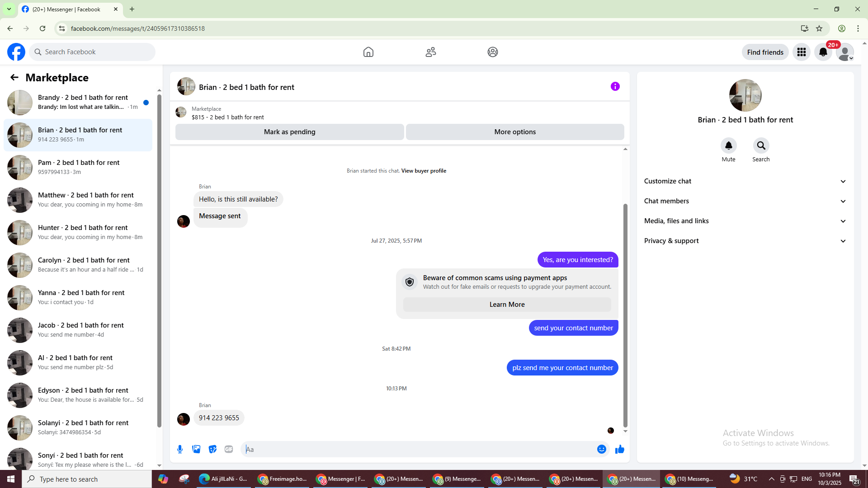The width and height of the screenshot is (868, 488).
Task: Search in conversation using the magnifier icon
Action: click(761, 145)
